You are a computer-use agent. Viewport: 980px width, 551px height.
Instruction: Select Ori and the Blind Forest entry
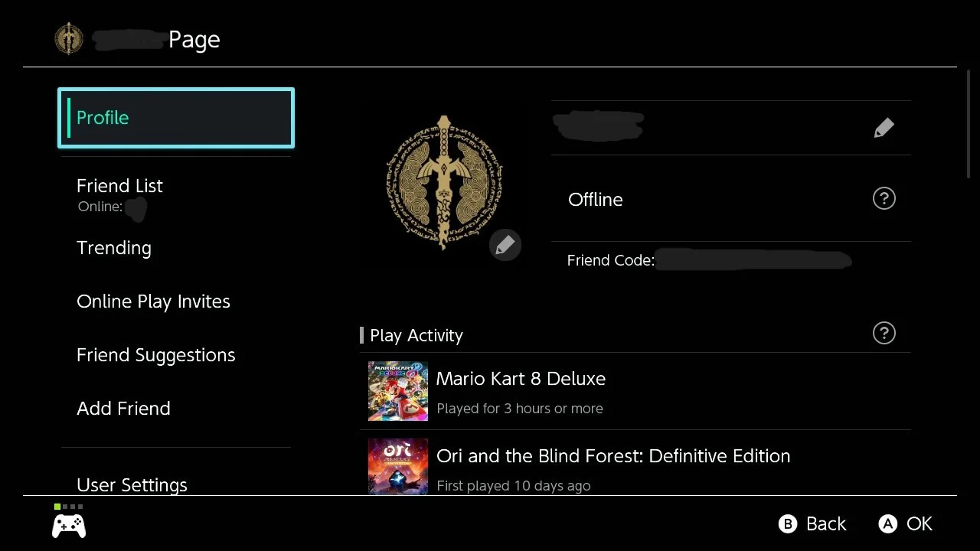635,463
